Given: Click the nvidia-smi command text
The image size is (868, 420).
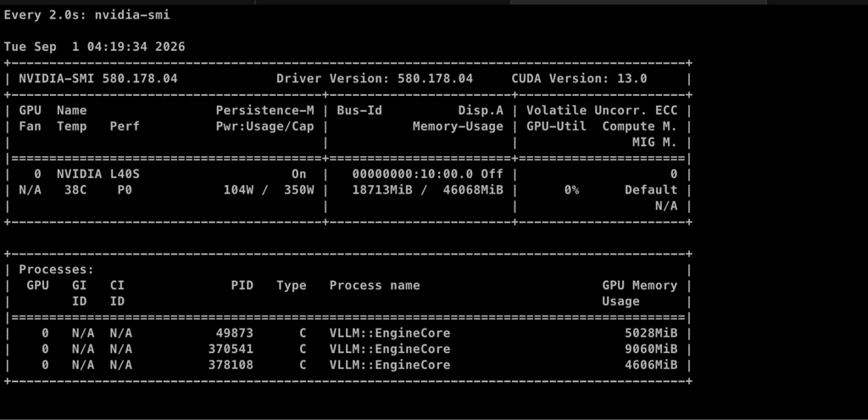Looking at the screenshot, I should coord(132,15).
